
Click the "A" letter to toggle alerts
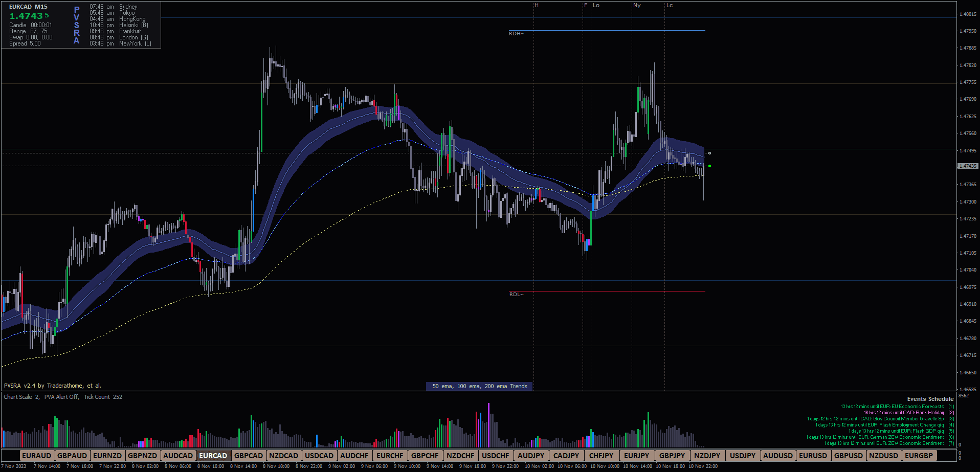click(76, 41)
